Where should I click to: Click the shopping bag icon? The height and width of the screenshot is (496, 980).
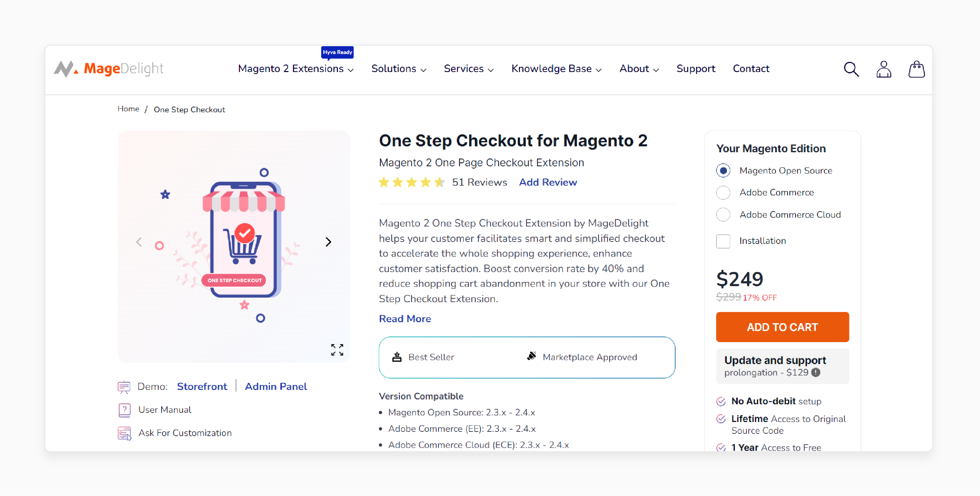pos(917,69)
